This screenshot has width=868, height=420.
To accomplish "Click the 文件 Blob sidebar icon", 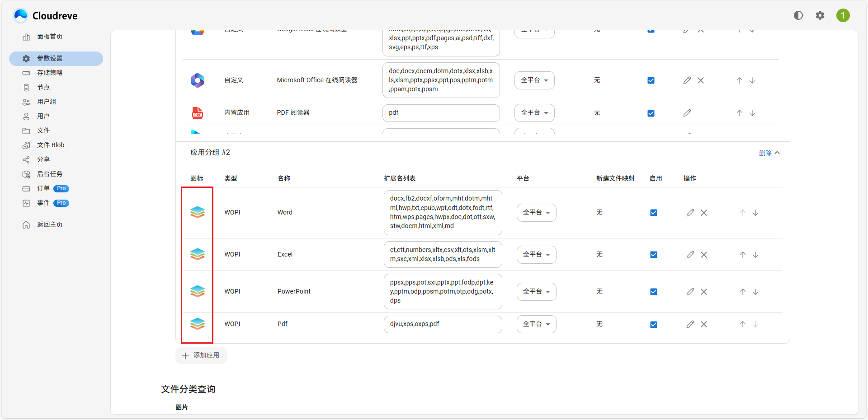I will [x=26, y=145].
